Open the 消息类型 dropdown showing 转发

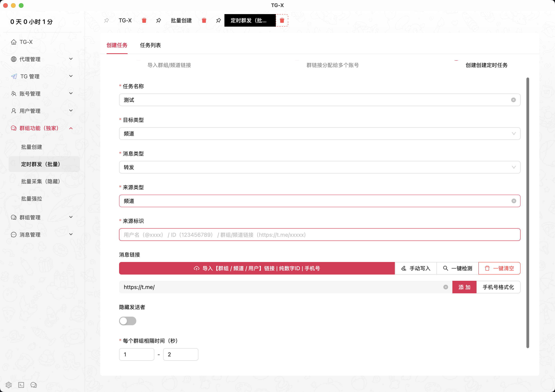click(320, 167)
